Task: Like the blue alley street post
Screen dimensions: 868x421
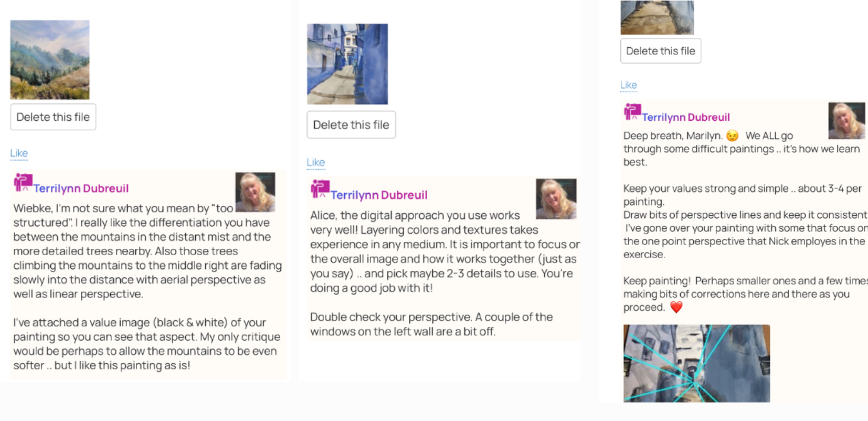Action: click(316, 163)
